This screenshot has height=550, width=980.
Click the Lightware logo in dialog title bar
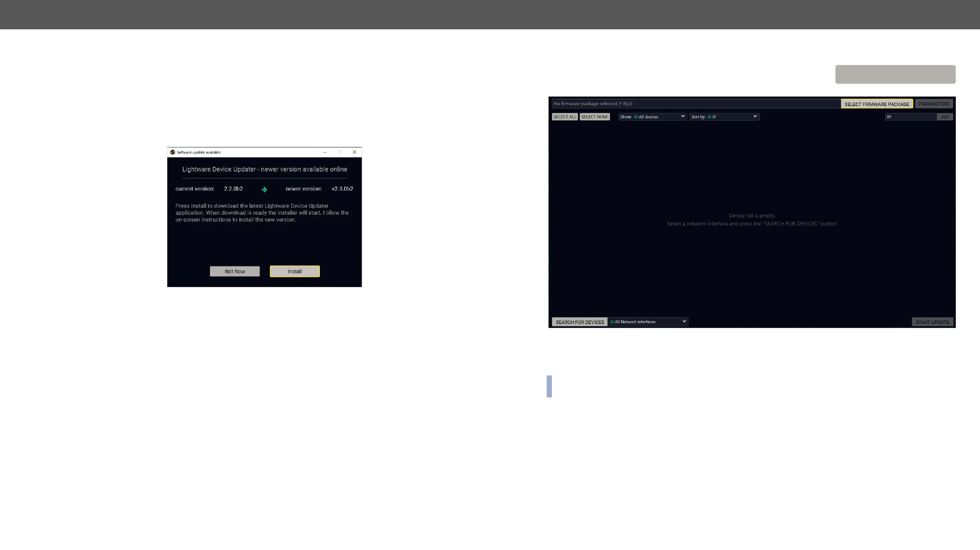(x=172, y=152)
